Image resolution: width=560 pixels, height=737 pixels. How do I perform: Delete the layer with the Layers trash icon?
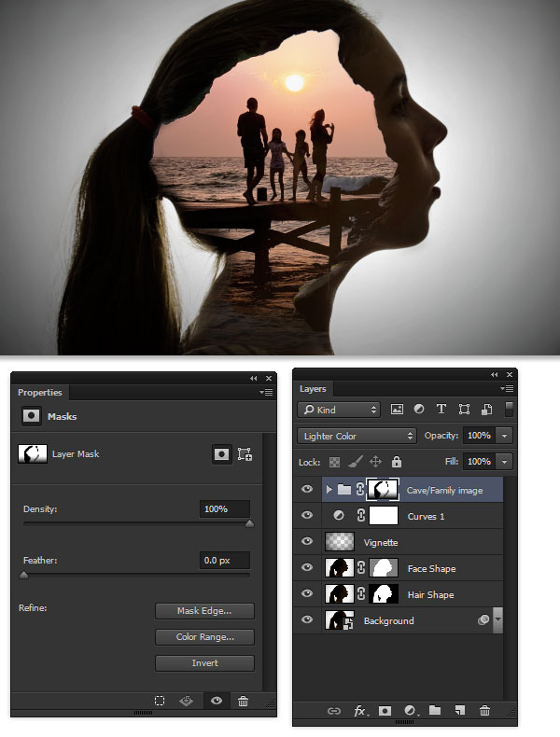pyautogui.click(x=484, y=711)
